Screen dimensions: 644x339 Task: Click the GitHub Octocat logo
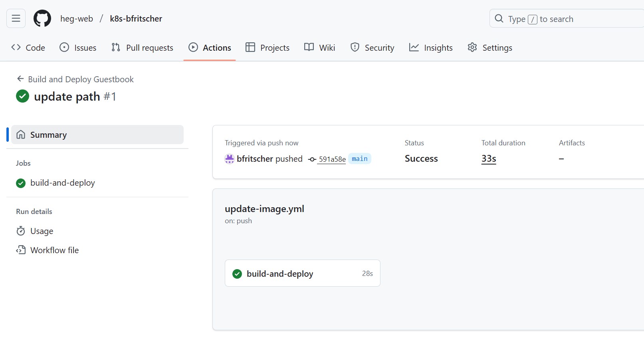(42, 18)
